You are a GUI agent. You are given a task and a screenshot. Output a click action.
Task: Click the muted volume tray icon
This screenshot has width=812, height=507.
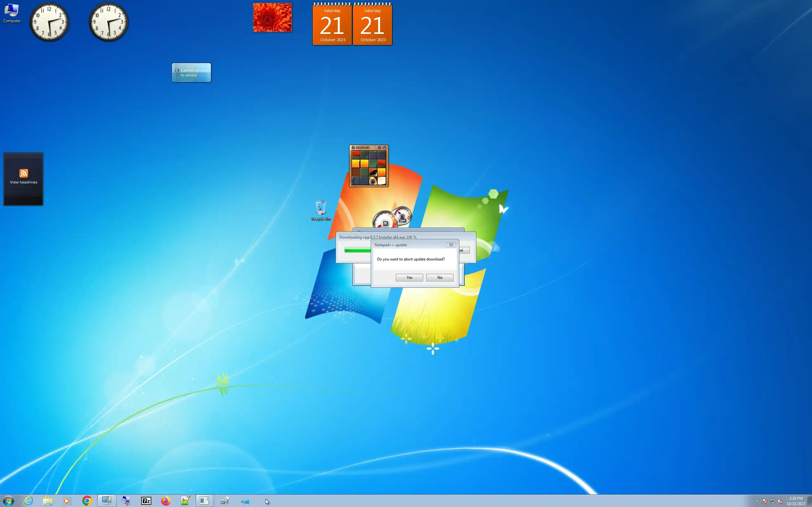click(x=780, y=501)
